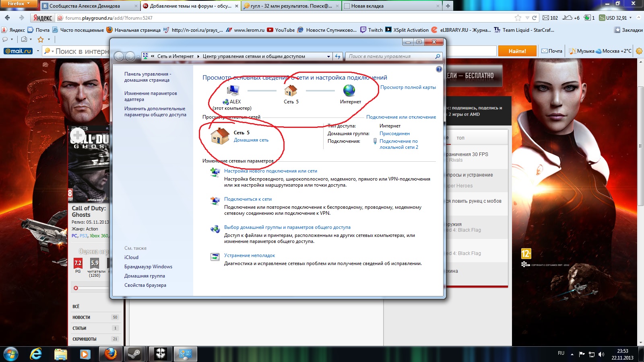Open Control Panel help question mark
The height and width of the screenshot is (362, 644).
click(x=439, y=69)
